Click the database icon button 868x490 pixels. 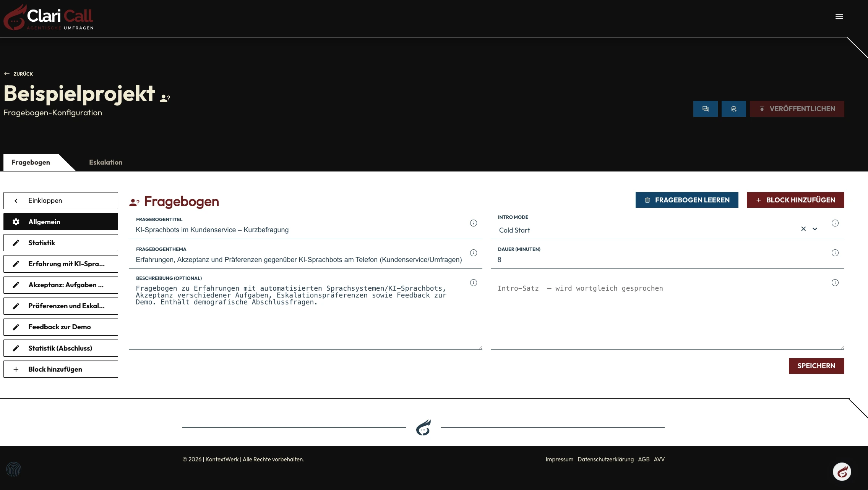click(733, 109)
